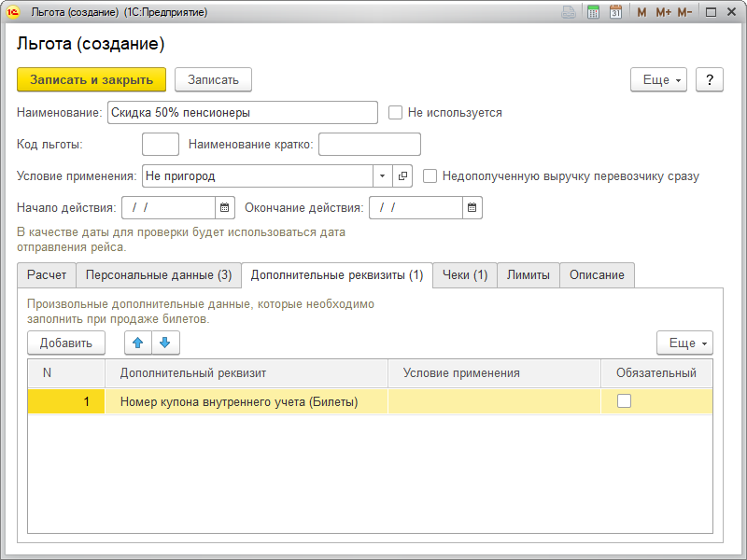Screen dimensions: 747x560
Task: Open the top Еще menu
Action: pos(662,80)
